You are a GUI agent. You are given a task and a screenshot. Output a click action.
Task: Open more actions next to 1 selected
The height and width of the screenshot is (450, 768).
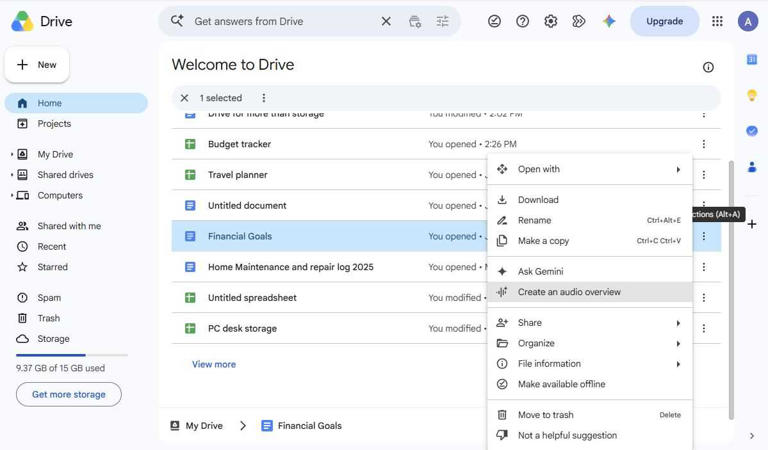tap(264, 98)
